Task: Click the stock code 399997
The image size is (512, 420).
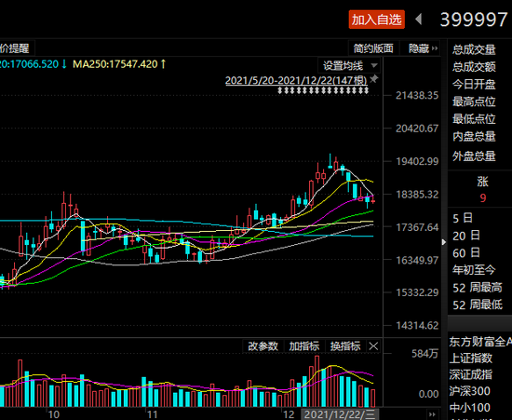Action: [474, 20]
